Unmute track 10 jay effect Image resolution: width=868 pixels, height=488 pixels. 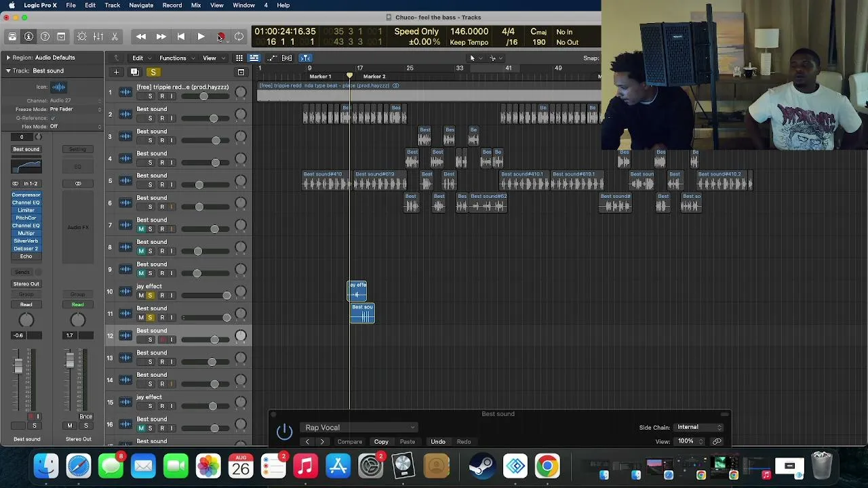pos(141,296)
